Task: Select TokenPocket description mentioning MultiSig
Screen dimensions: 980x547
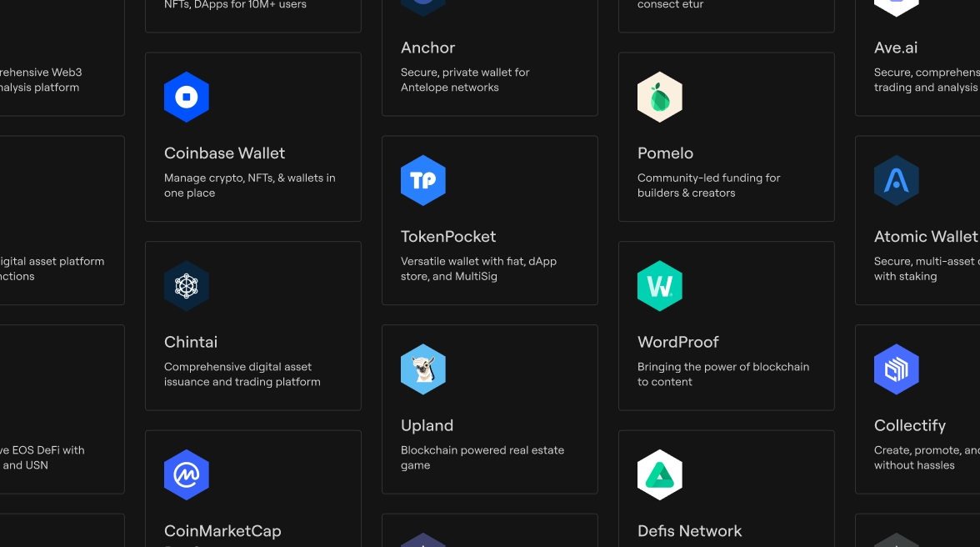Action: (478, 268)
